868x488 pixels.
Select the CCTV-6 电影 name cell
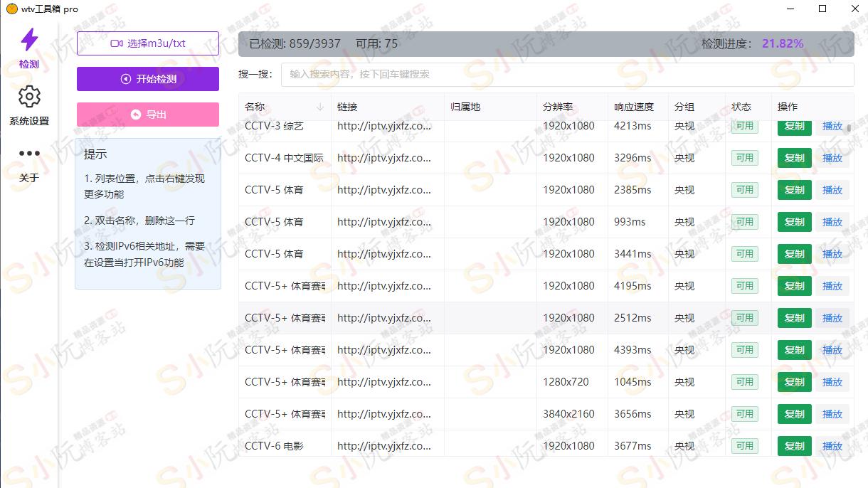285,446
